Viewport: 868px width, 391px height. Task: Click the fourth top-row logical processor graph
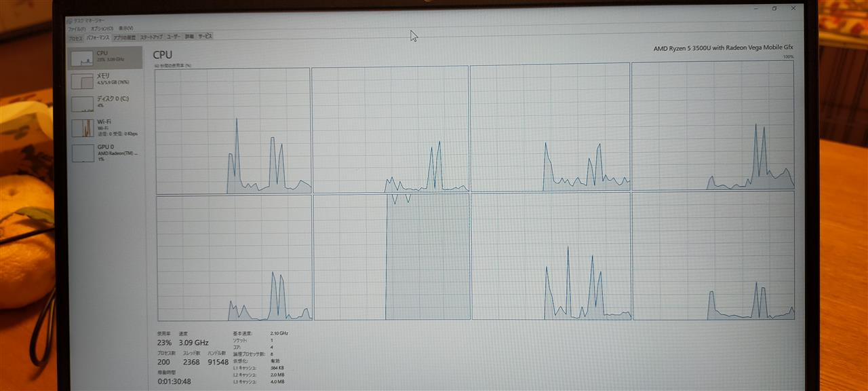click(713, 126)
